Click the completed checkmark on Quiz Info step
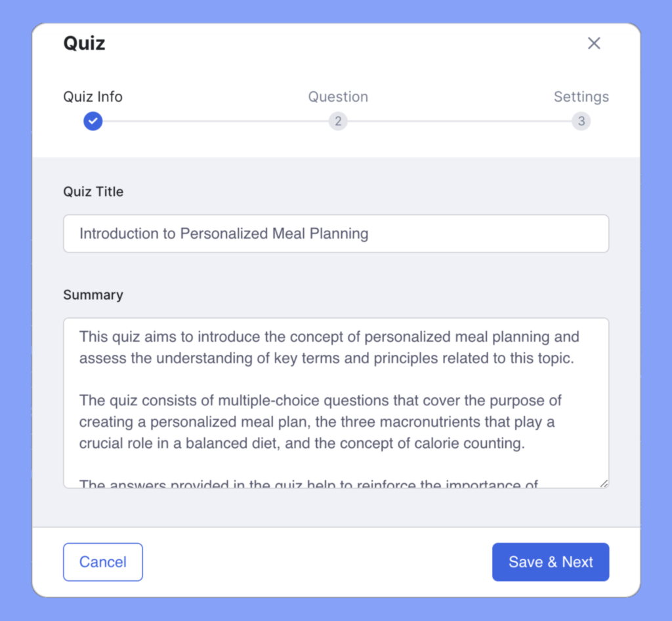Screen dimensions: 672x621 point(93,121)
